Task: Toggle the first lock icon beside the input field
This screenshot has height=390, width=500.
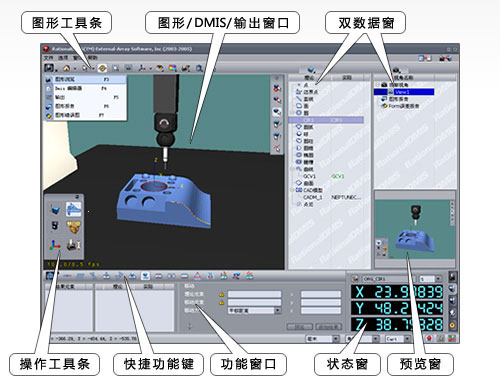Action: click(x=221, y=295)
